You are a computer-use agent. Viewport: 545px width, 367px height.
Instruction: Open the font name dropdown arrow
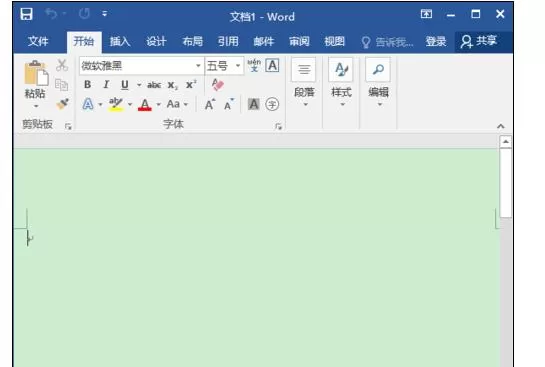pyautogui.click(x=198, y=65)
